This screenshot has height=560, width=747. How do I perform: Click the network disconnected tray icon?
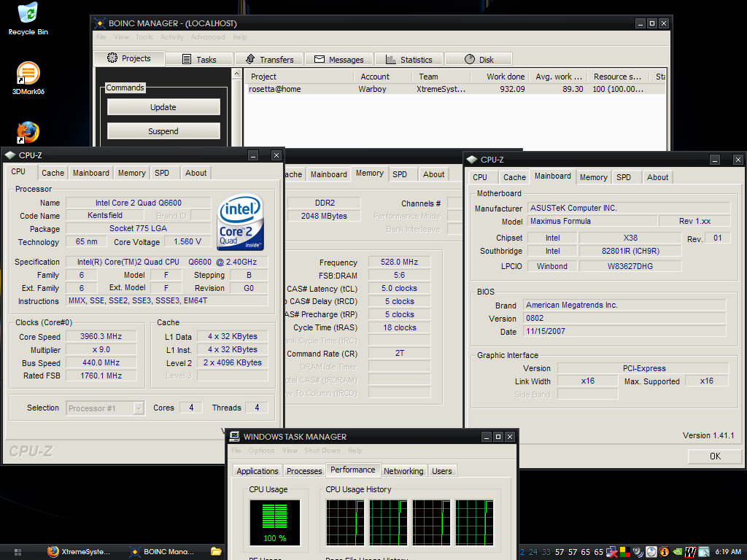(x=612, y=552)
